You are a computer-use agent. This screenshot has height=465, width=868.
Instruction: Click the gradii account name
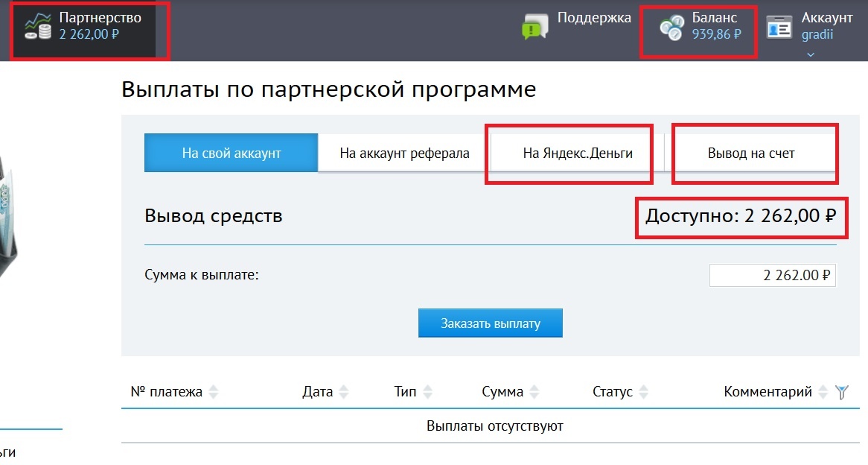(817, 34)
